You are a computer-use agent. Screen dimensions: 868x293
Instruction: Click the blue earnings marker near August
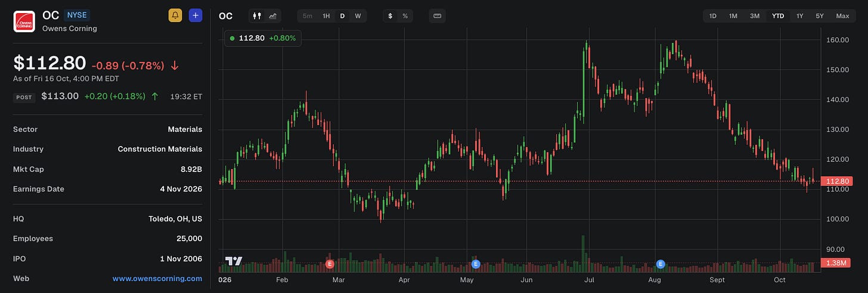[x=661, y=263]
